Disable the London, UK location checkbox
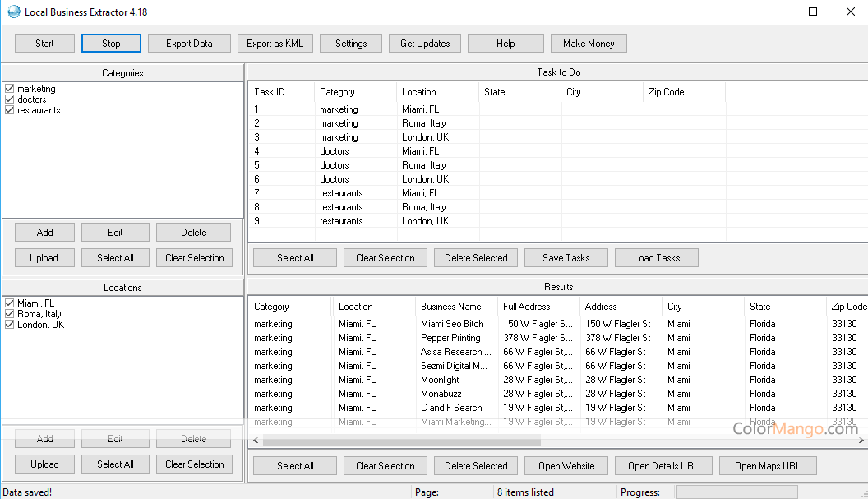The height and width of the screenshot is (499, 868). pos(10,325)
